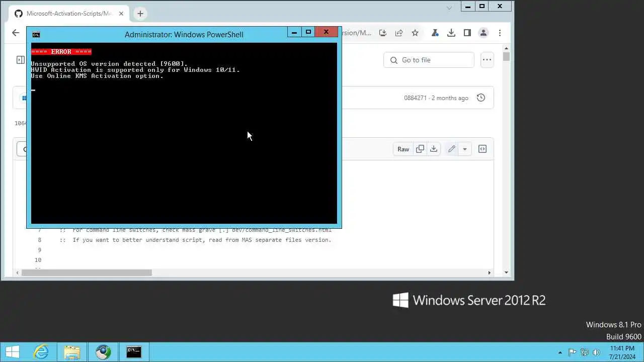Edit this file with the pencil

(x=452, y=149)
